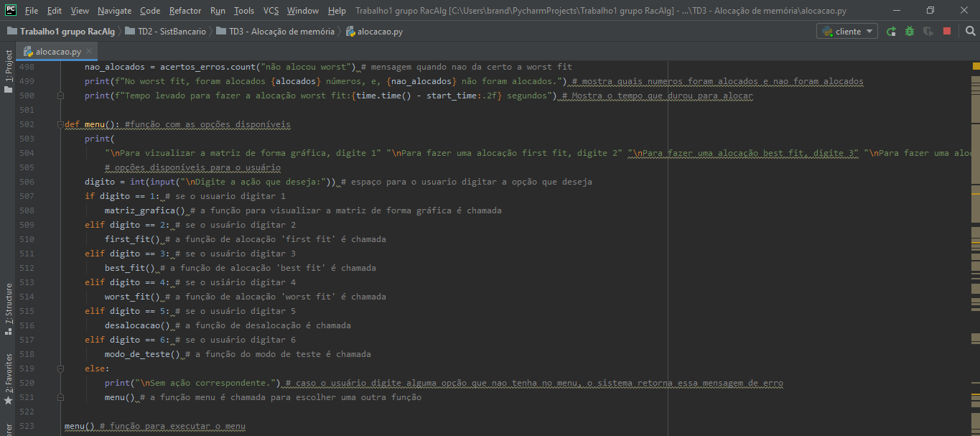Open the Help menu
Screen dimensions: 980x436
tap(336, 11)
